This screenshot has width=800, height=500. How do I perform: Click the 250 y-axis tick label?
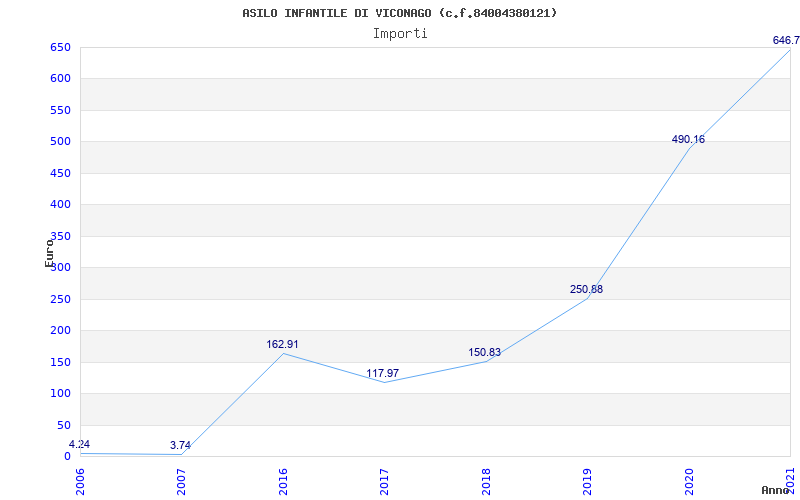click(60, 299)
